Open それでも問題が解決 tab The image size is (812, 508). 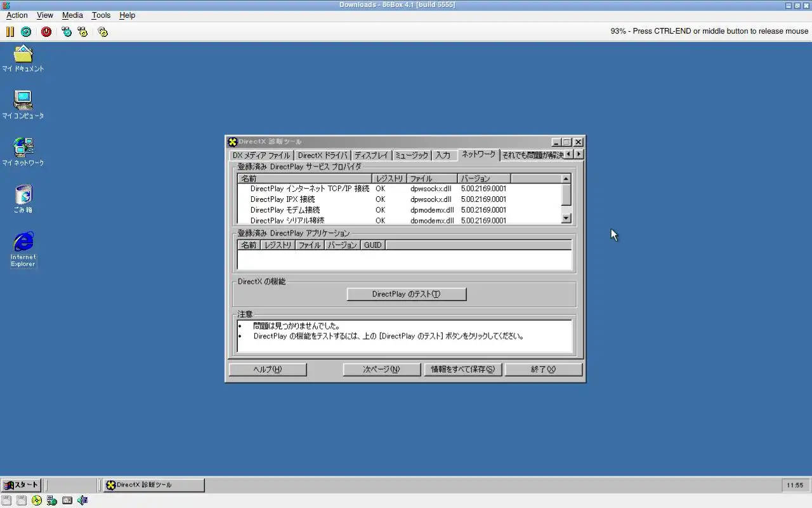[533, 156]
